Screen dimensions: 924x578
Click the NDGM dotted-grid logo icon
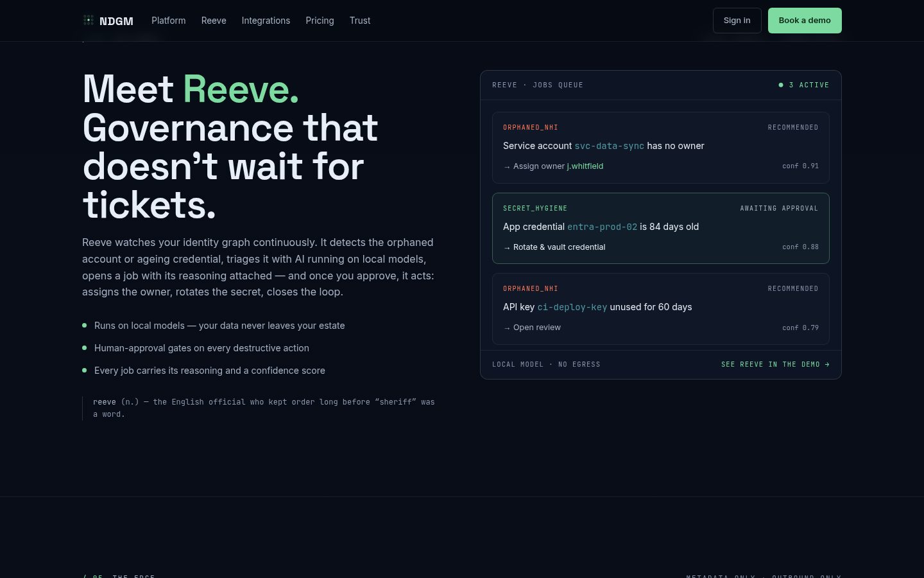coord(89,21)
